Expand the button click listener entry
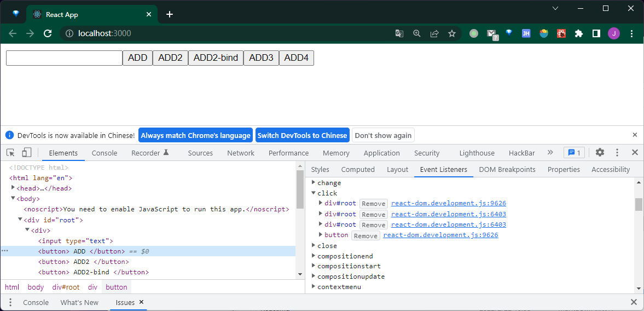This screenshot has width=644, height=311. (321, 235)
